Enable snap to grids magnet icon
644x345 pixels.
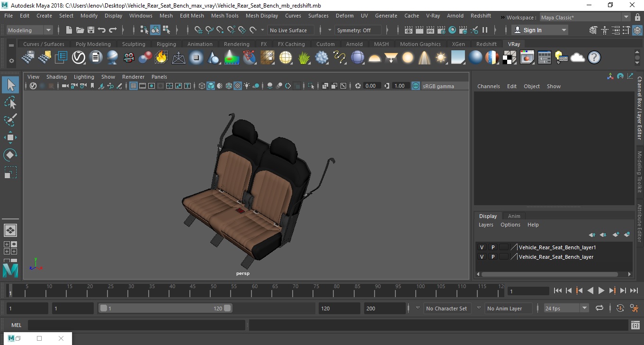[x=198, y=30]
